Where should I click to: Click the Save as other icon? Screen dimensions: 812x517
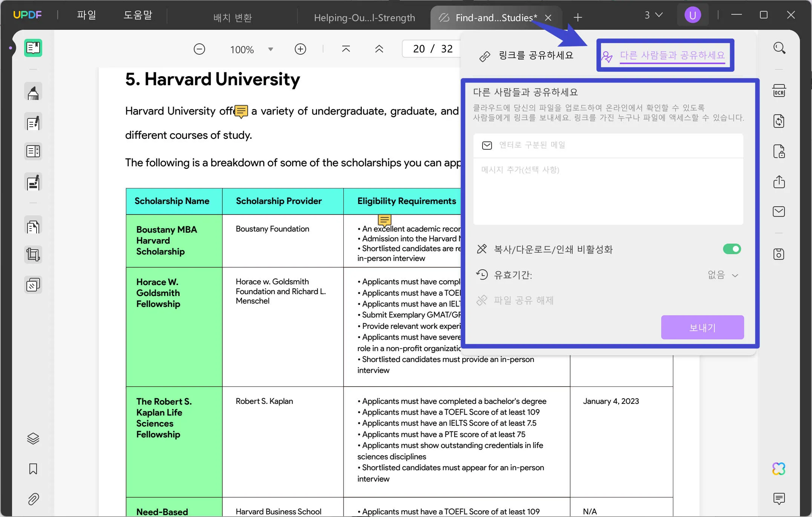click(779, 254)
